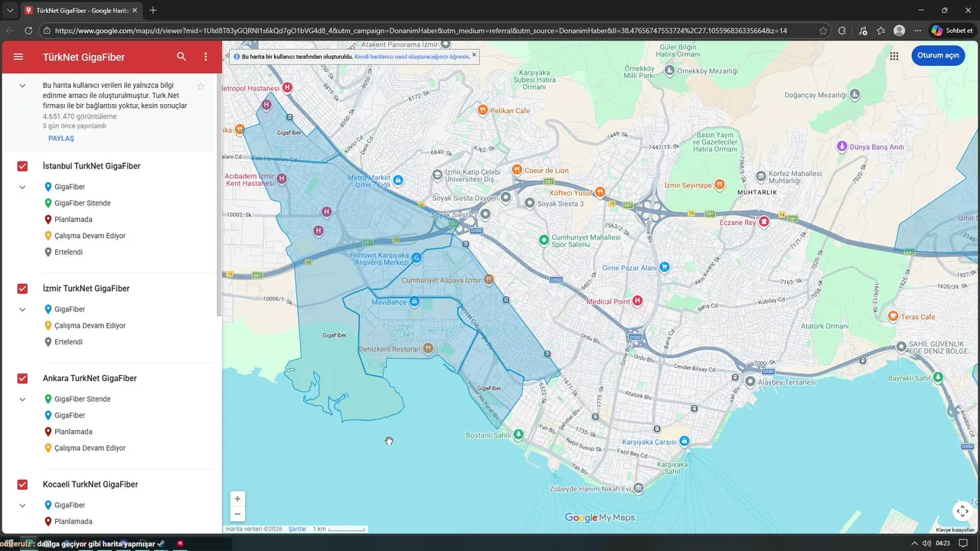This screenshot has height=551, width=980.
Task: Click the Pelikan Cafe map marker
Action: point(482,110)
